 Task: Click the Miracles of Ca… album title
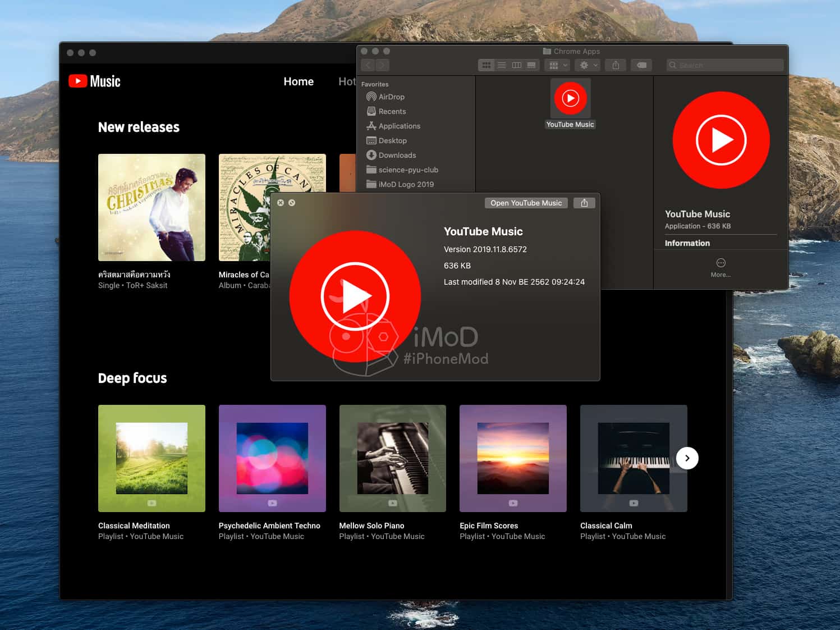244,275
